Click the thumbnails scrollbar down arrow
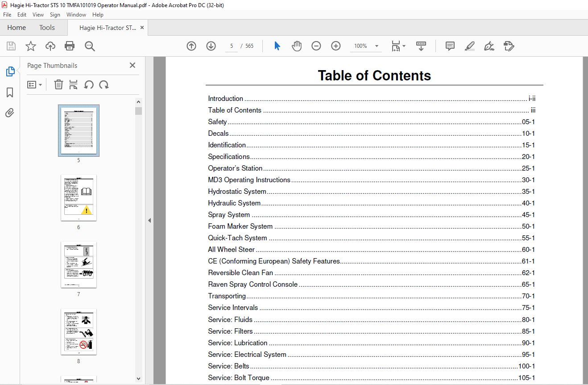The image size is (588, 385). click(138, 378)
